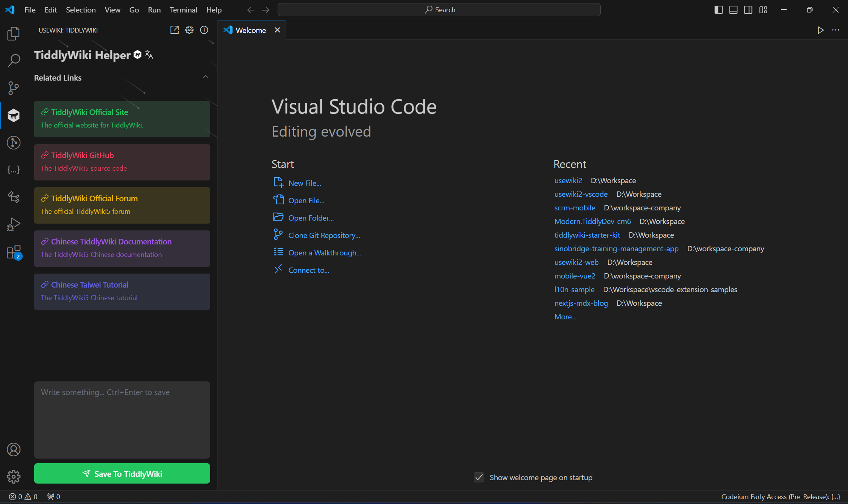Select the TiddlyWiki cat icon in activity bar
Screen dimensions: 848x504
14,115
